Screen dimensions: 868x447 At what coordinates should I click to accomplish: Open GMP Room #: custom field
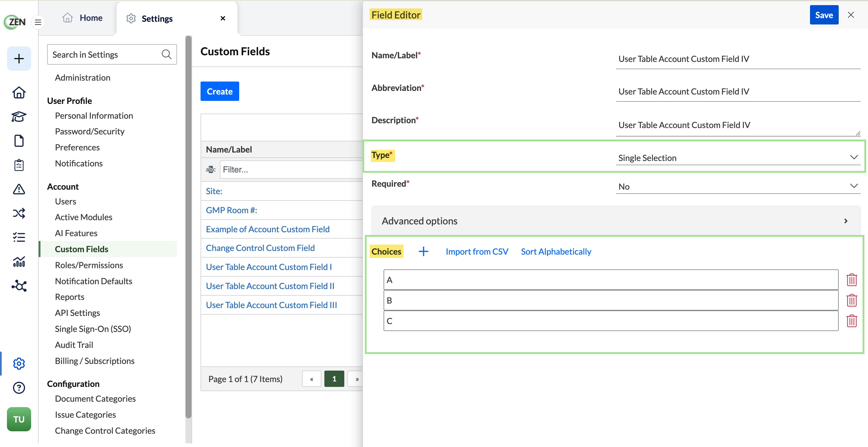pos(231,210)
